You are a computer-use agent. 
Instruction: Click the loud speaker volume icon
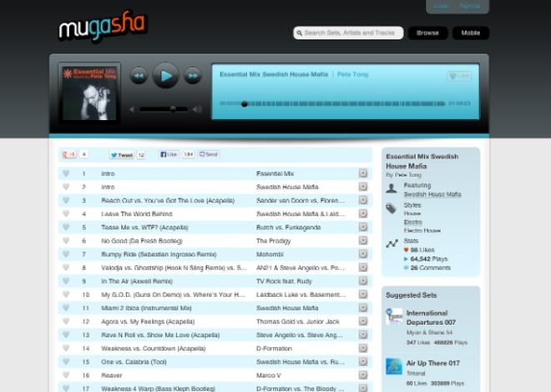(x=197, y=109)
